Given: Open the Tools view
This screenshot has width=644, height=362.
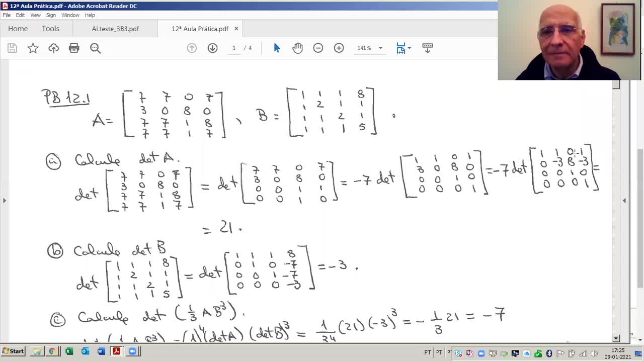Looking at the screenshot, I should (50, 29).
